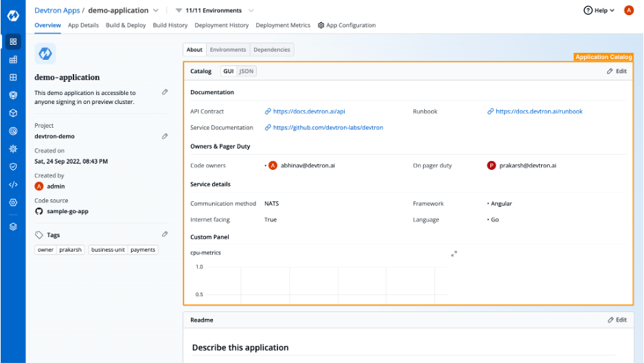Open the bottom stack icon in sidebar
This screenshot has height=363, width=644.
[13, 226]
